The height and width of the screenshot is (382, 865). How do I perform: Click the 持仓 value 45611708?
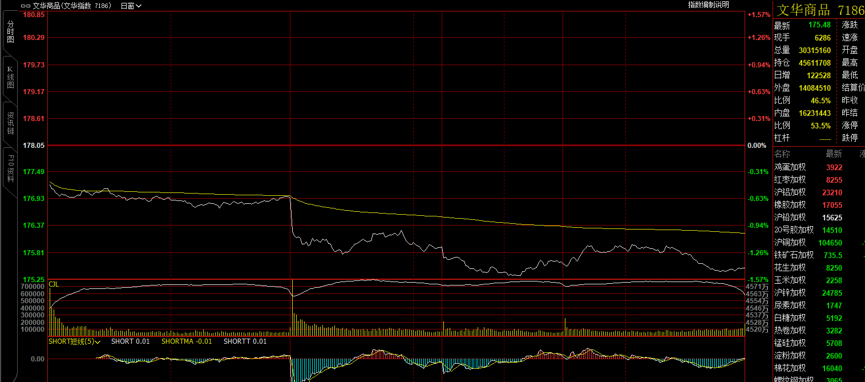(815, 63)
